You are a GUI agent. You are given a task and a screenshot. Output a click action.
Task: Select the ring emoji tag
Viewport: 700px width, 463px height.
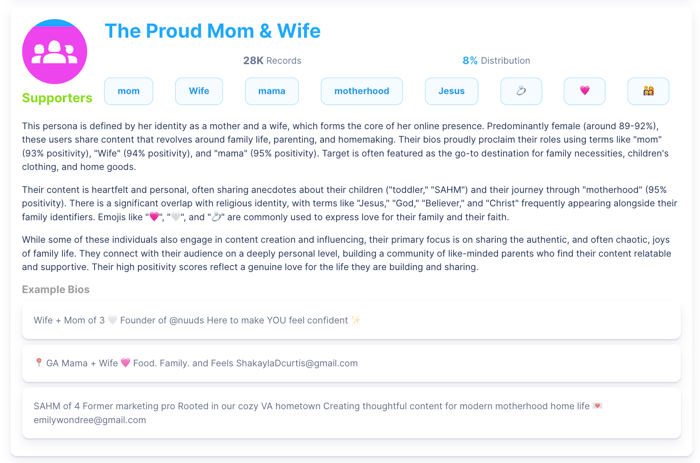pos(521,91)
